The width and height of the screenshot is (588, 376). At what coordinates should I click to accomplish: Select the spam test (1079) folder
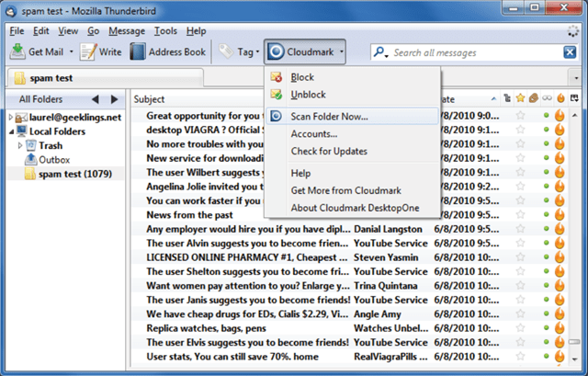(74, 174)
